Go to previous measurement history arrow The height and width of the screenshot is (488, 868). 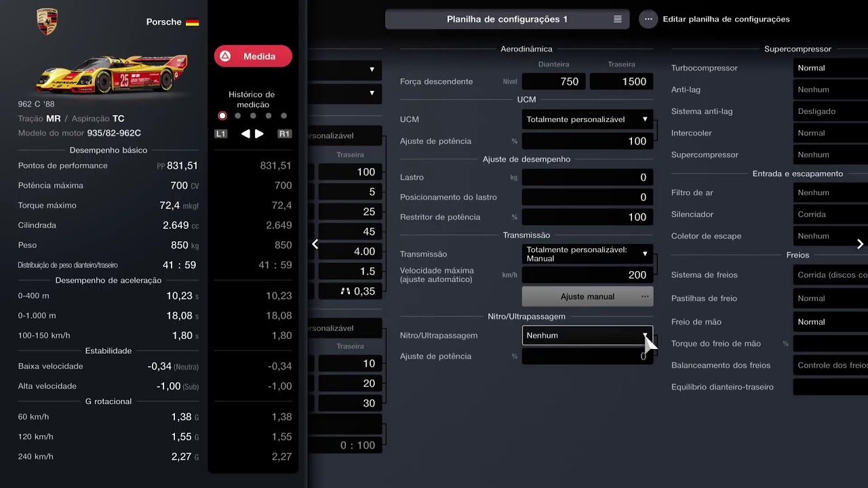(x=245, y=134)
